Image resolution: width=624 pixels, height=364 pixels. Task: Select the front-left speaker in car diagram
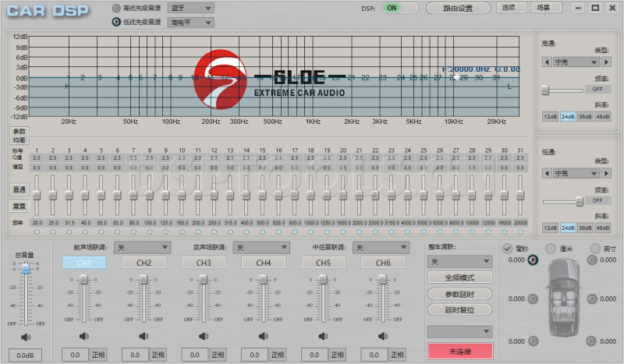pyautogui.click(x=533, y=260)
